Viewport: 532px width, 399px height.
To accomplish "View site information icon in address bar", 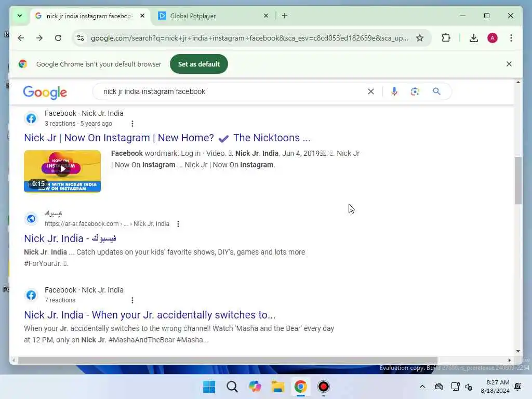I will pos(81,38).
